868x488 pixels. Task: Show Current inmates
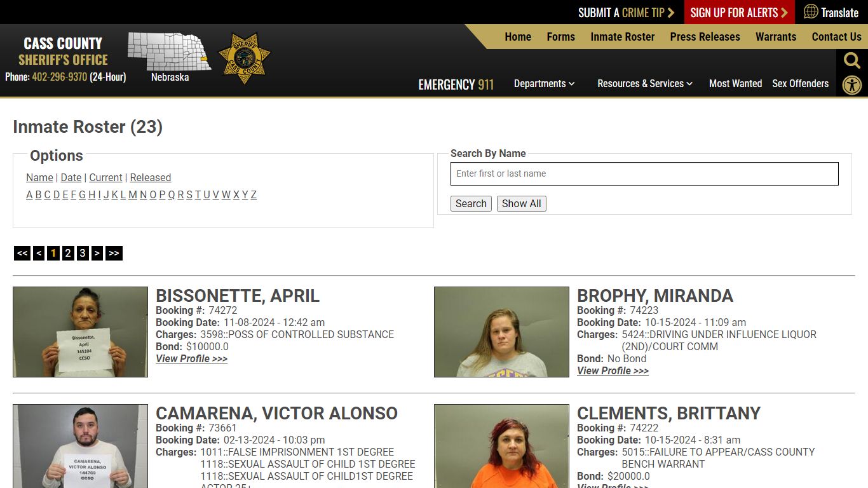pos(105,178)
